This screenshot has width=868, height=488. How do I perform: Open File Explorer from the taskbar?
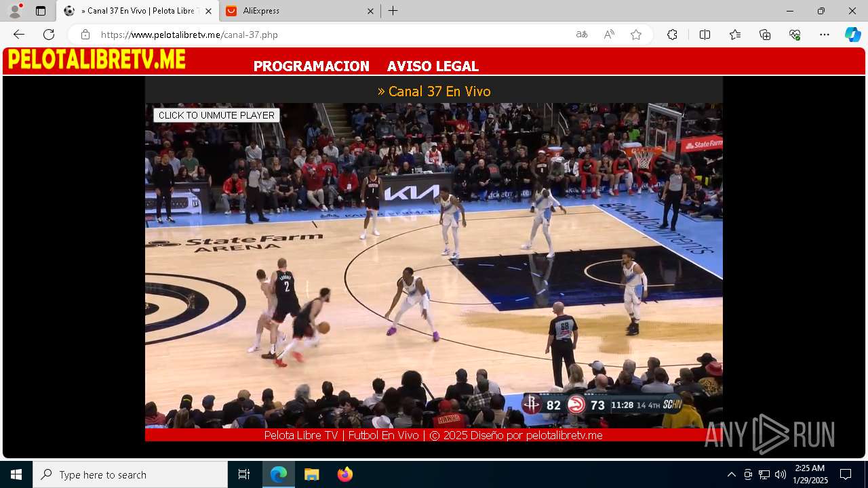(x=311, y=474)
